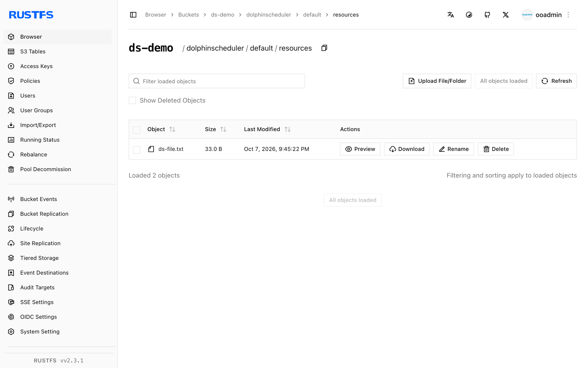Open Event Destinations page

click(58, 273)
